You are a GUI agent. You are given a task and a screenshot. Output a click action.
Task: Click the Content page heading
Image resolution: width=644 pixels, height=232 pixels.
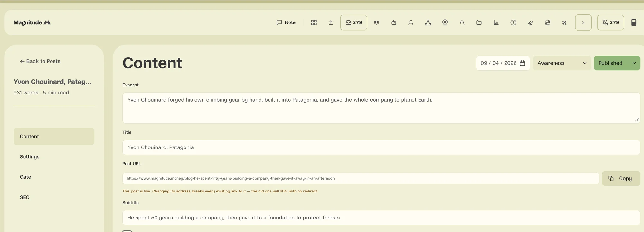pos(152,63)
